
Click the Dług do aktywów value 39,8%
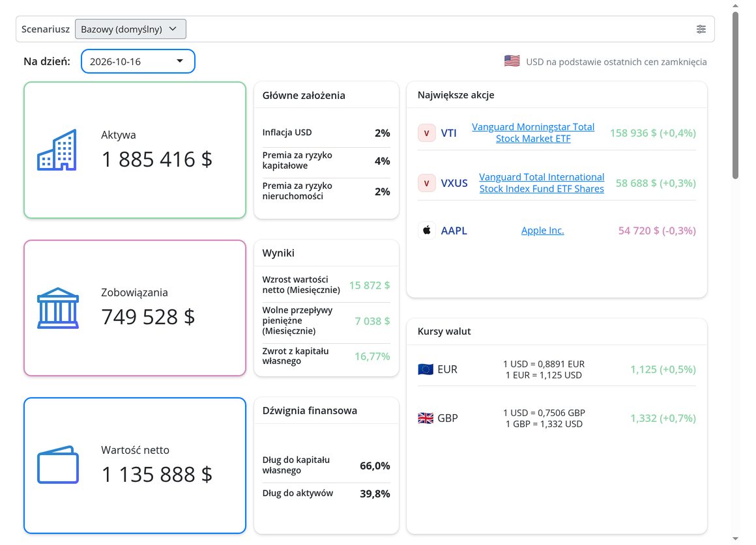(x=375, y=494)
